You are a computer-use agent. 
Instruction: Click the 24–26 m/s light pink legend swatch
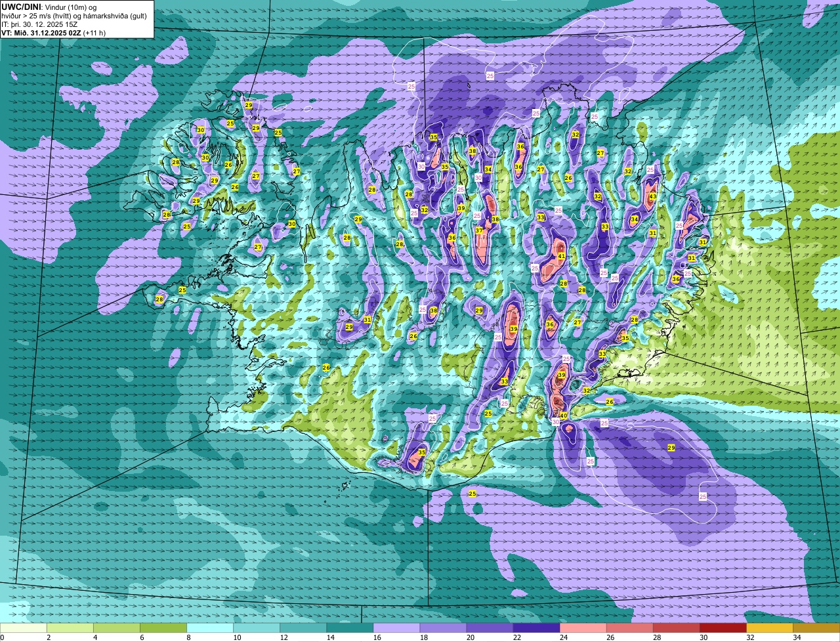point(583,628)
